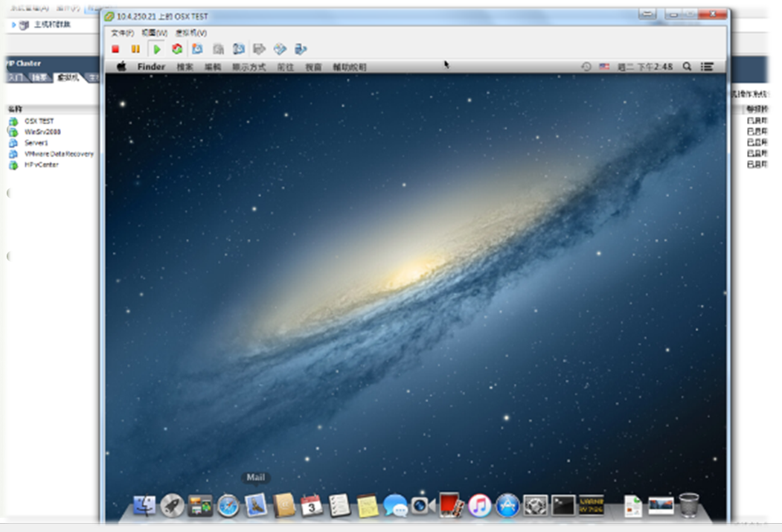Launch iTunes from the Dock
Viewport: 782px width, 532px height.
[479, 505]
